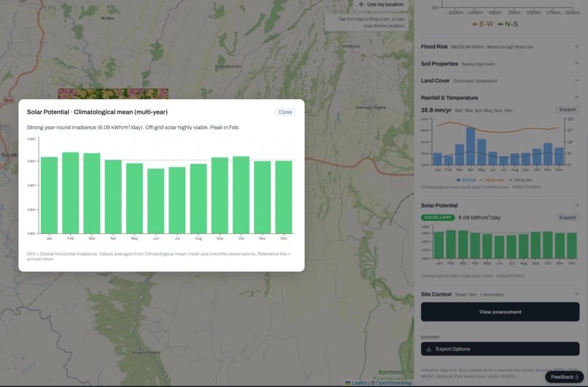588x387 pixels.
Task: Toggle the Rainfall legend item
Action: [466, 180]
